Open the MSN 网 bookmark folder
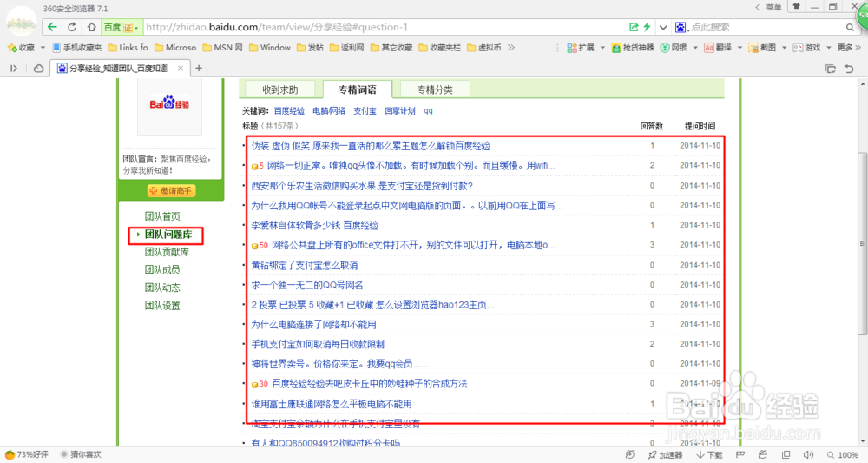 (x=222, y=48)
